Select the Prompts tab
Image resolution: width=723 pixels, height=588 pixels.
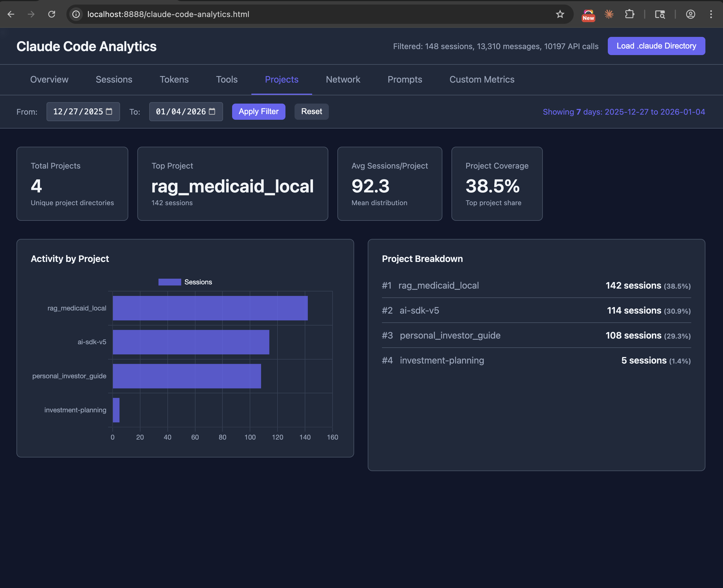click(405, 79)
